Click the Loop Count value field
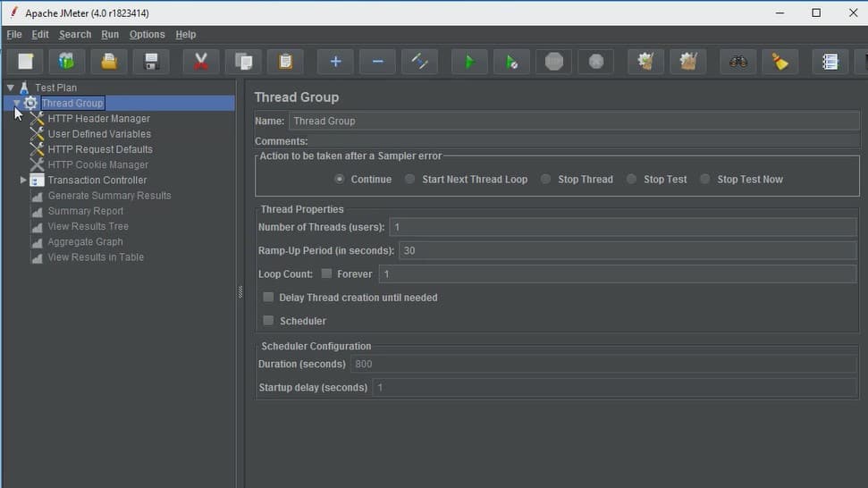Viewport: 868px width, 488px height. tap(618, 273)
